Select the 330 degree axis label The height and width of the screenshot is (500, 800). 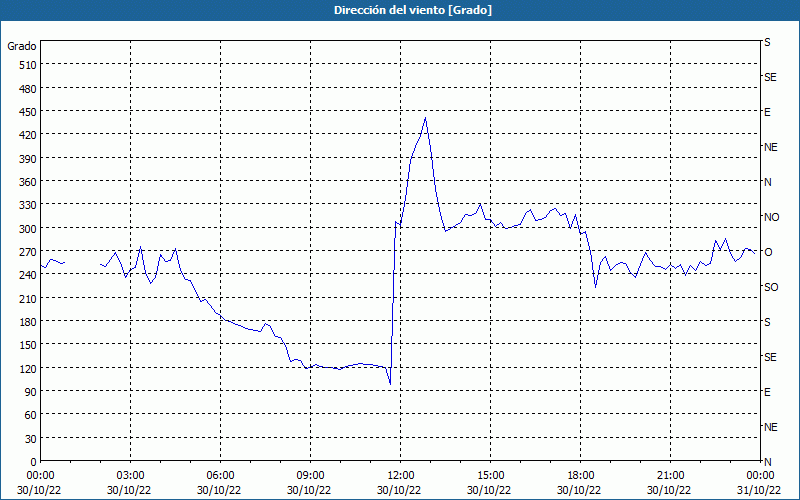click(28, 205)
